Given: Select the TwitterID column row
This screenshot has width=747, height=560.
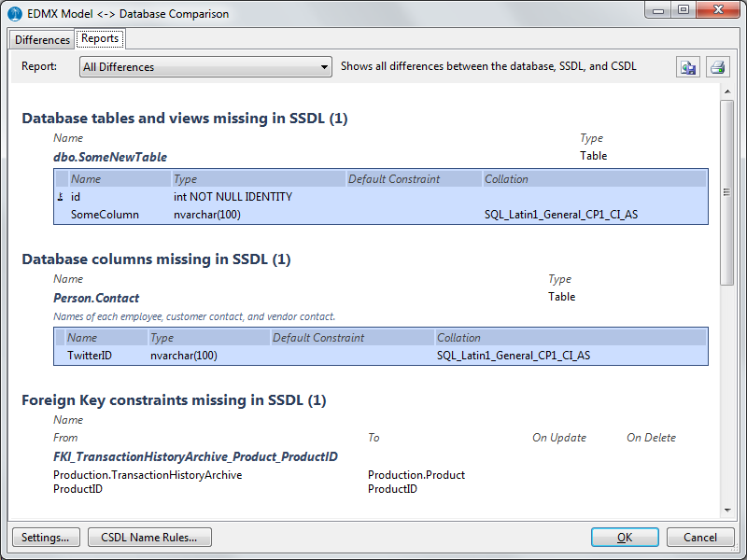Looking at the screenshot, I should click(90, 356).
